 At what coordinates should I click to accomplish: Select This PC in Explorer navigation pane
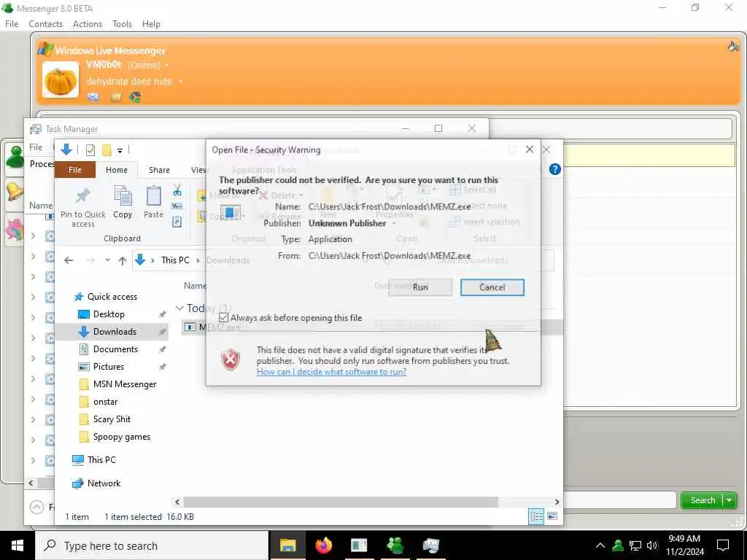coord(101,460)
